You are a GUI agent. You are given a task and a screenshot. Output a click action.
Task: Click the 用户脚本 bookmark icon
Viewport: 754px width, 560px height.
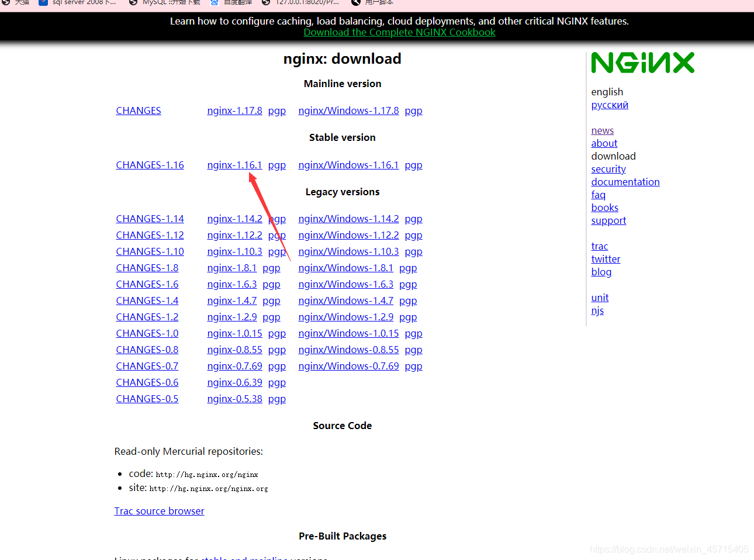(355, 3)
